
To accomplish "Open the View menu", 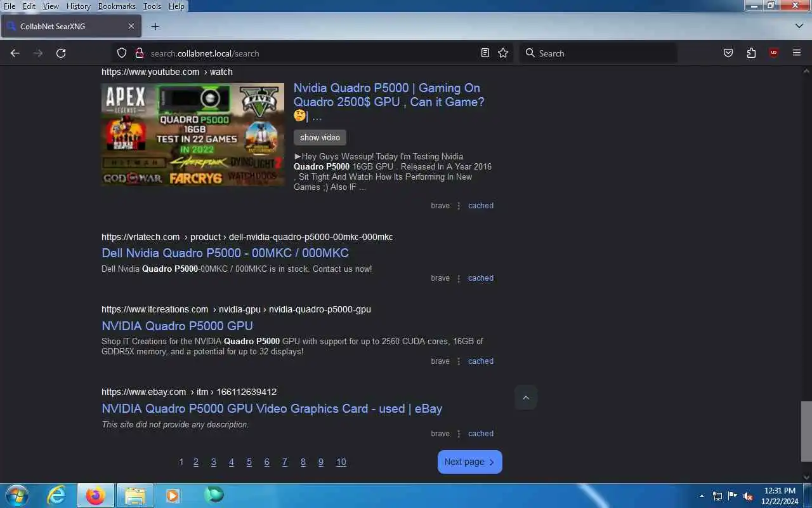I will coord(51,6).
